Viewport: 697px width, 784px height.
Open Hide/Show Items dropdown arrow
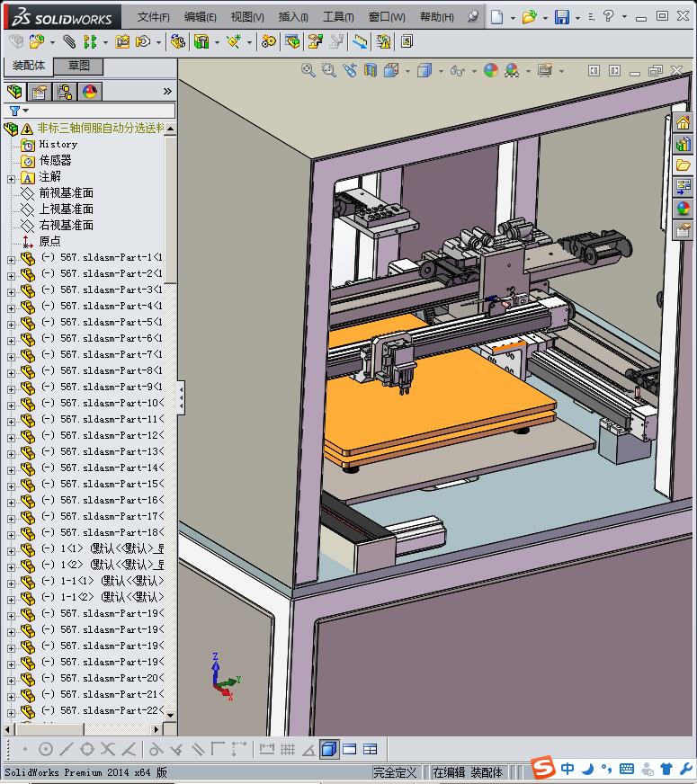point(473,71)
